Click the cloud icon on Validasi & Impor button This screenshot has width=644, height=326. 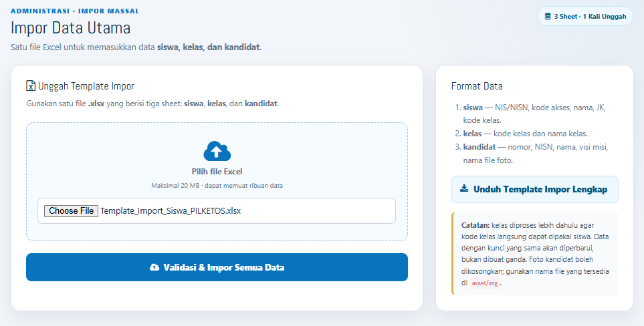pos(154,267)
